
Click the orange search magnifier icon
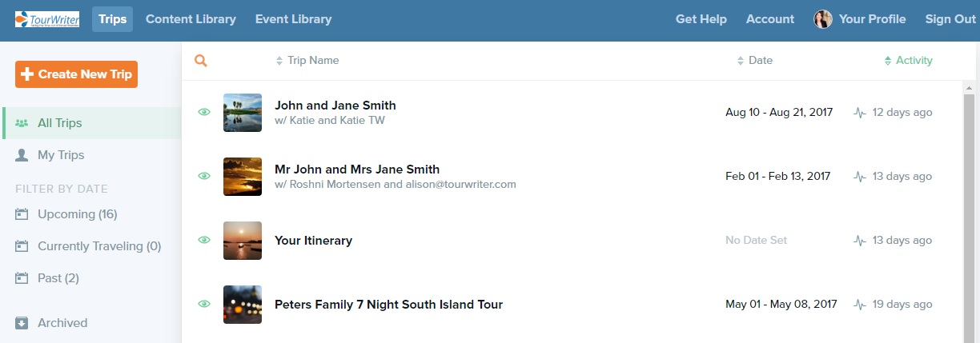tap(201, 60)
